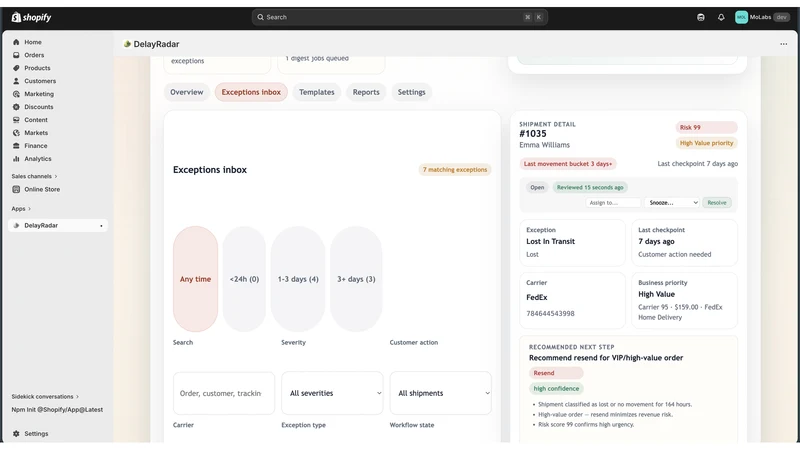Click the Resolve button
Screen dimensions: 800x450
coord(717,203)
